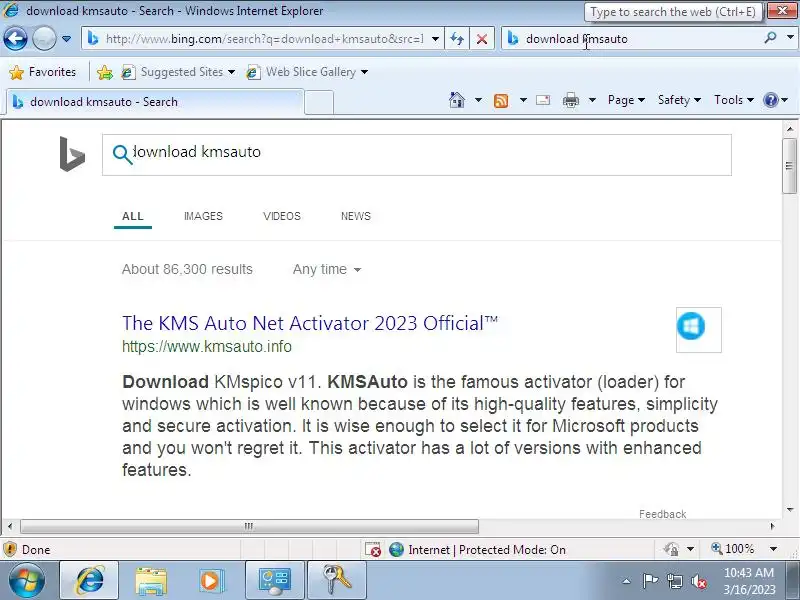Select the download kmsauto - Search tab

[154, 102]
